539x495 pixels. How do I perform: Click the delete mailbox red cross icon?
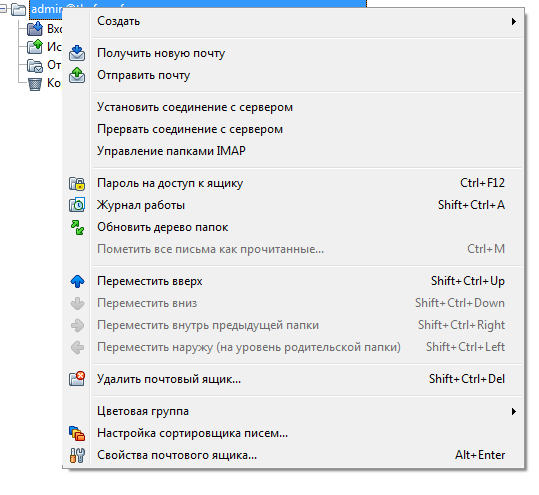tap(77, 379)
